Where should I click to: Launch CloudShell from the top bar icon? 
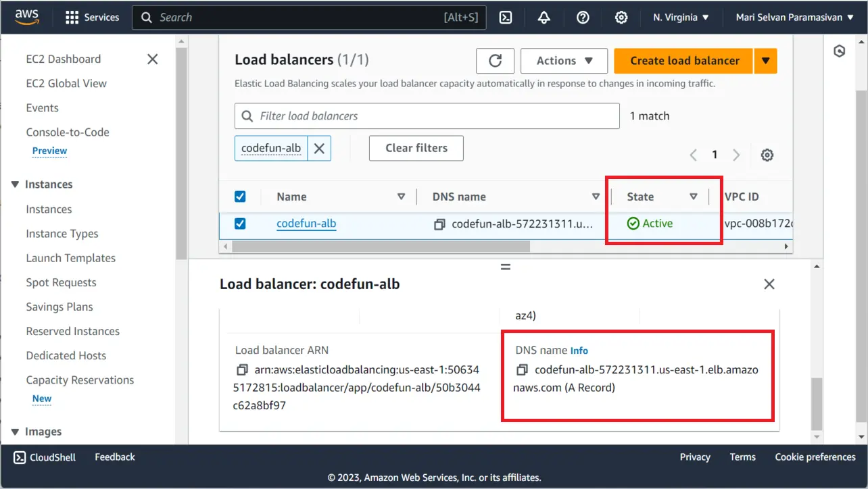[506, 18]
